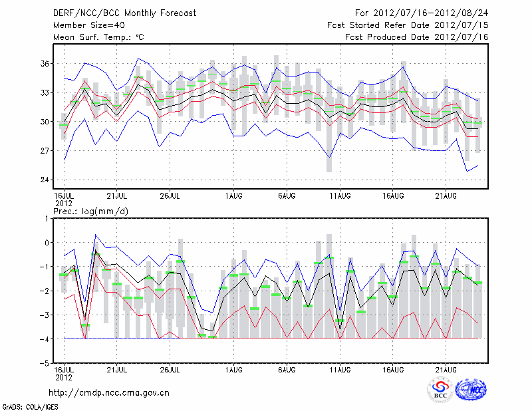Click 6AUG tick on temperature chart axis
Image resolution: width=532 pixels, height=411 pixels.
pos(287,196)
